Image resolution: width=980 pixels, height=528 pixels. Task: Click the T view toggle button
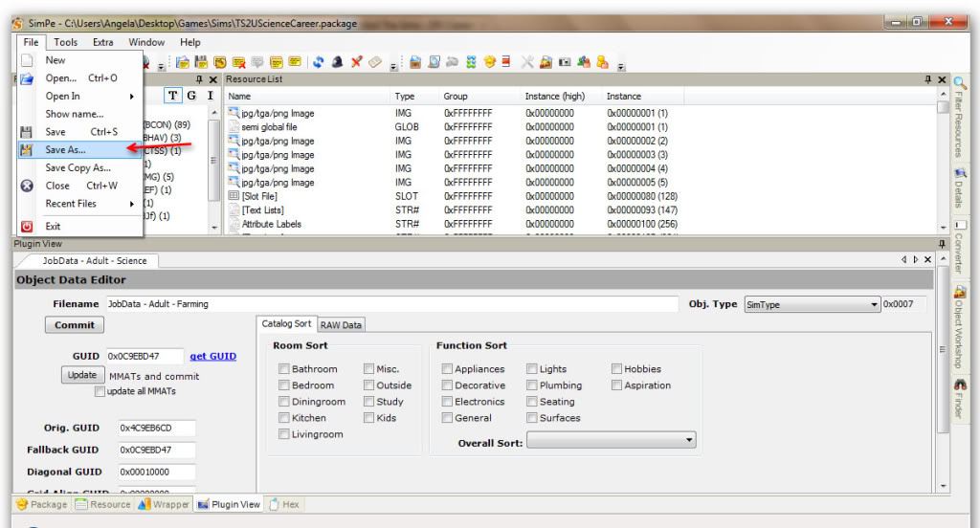tap(172, 96)
